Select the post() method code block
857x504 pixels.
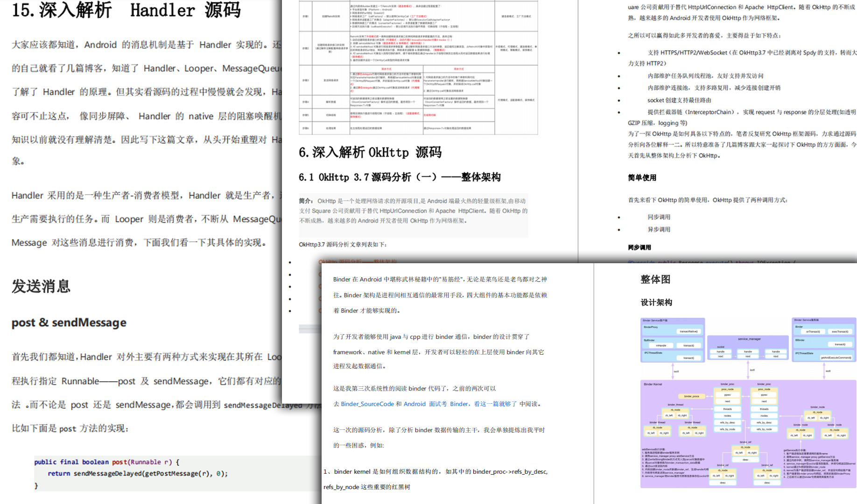click(x=131, y=473)
